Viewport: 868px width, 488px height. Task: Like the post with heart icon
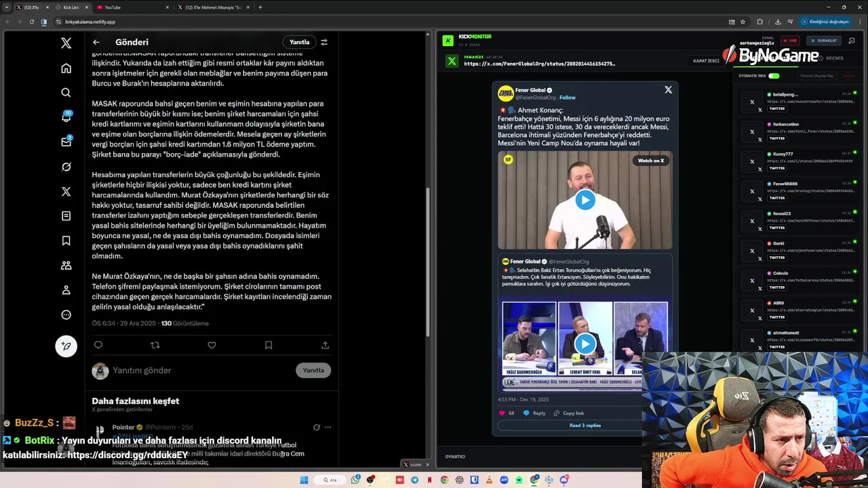pos(212,345)
